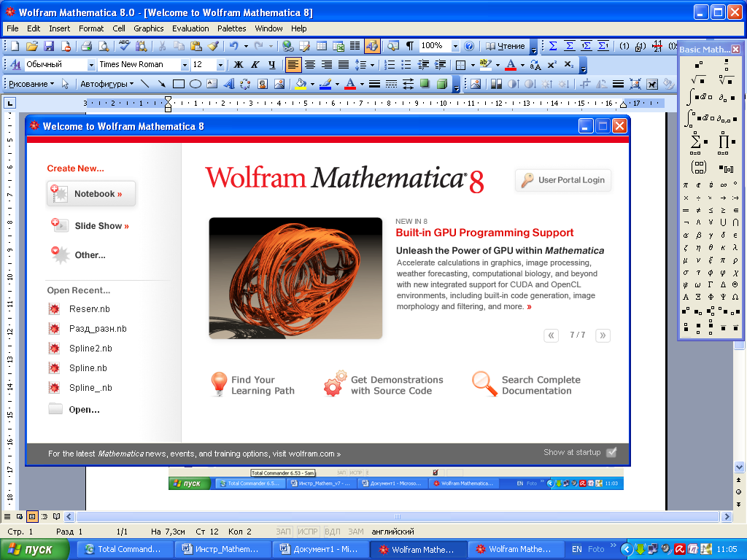Toggle the Show at startup checkbox
This screenshot has height=560, width=747.
point(612,452)
